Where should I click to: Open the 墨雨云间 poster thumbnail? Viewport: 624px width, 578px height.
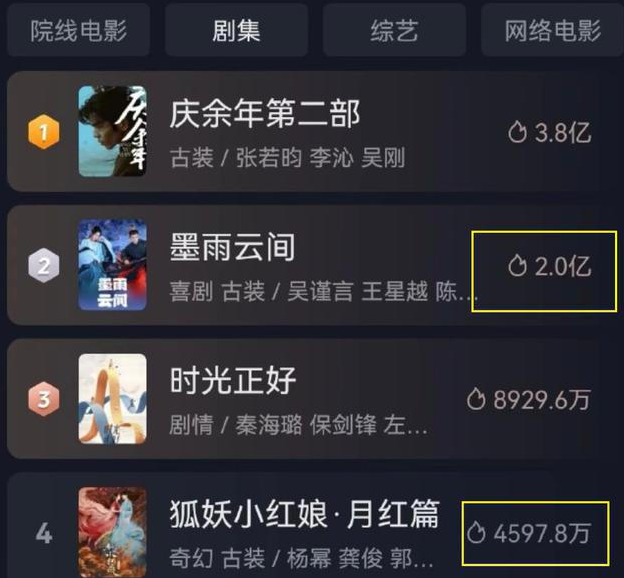click(112, 265)
